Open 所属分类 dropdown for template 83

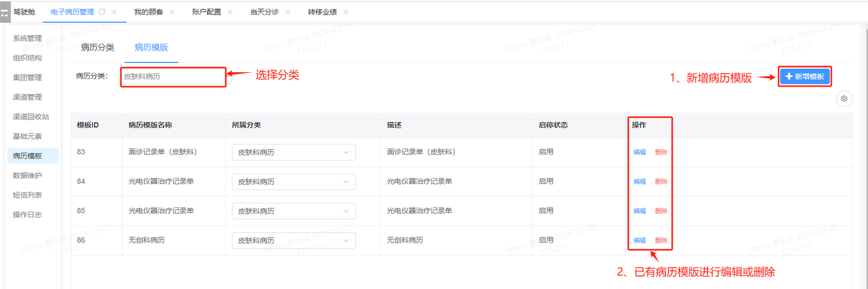point(293,152)
